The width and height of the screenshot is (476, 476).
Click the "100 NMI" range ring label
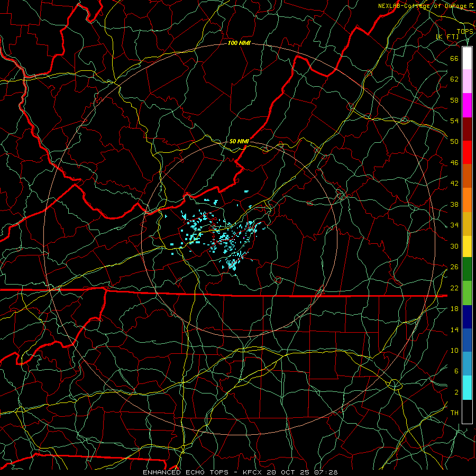click(239, 43)
